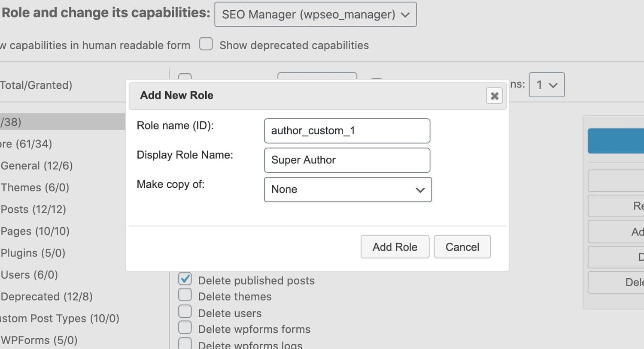Select the Themes (6/0) capability group

(35, 188)
